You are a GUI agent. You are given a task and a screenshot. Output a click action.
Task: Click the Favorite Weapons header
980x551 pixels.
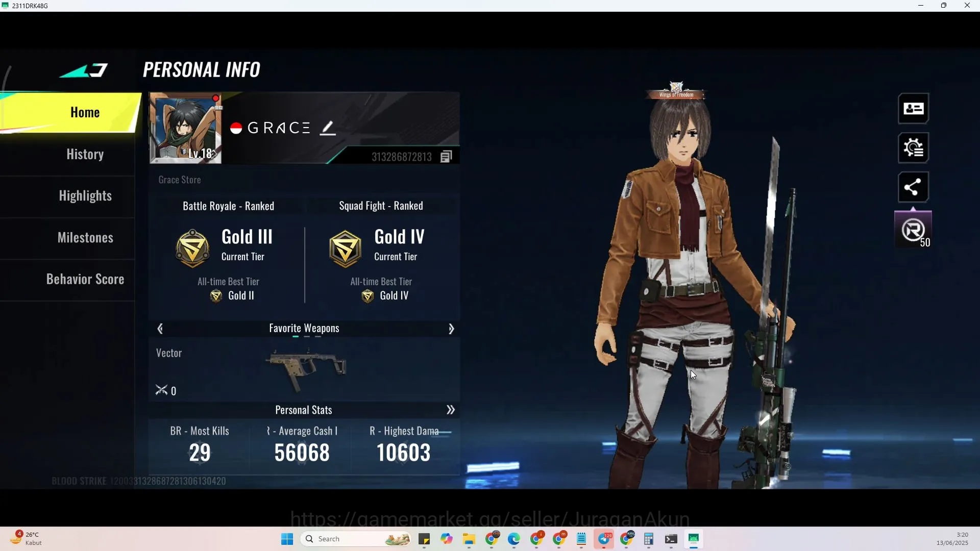pos(304,329)
